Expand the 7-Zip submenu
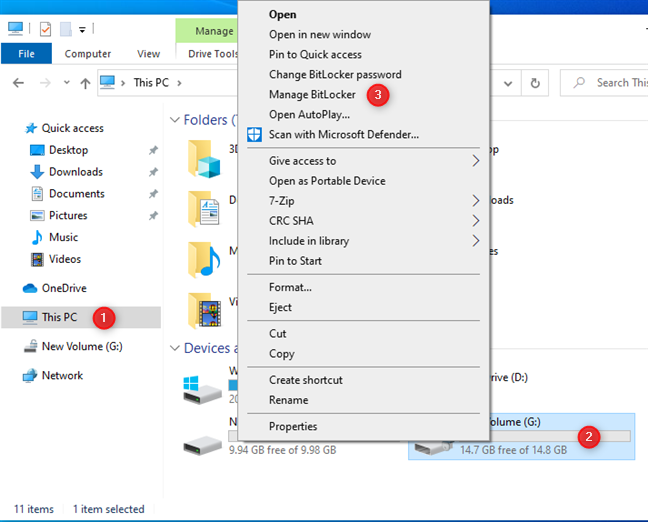 pos(364,201)
